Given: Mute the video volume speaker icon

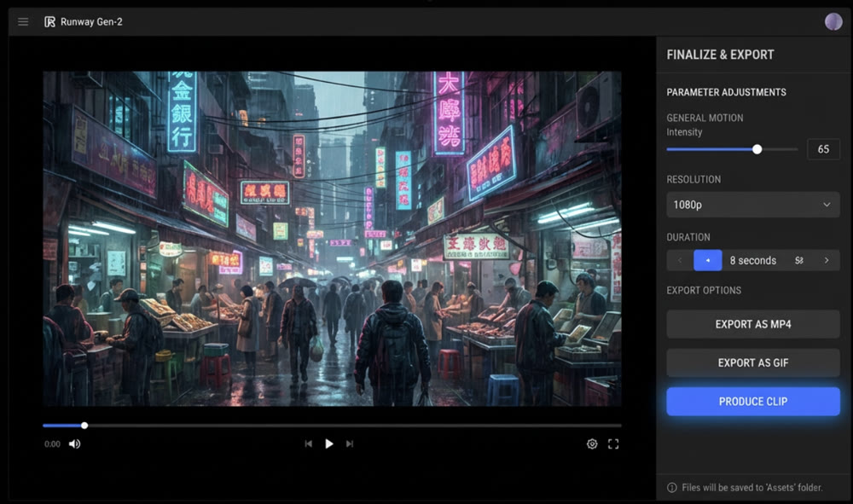Looking at the screenshot, I should pyautogui.click(x=74, y=443).
